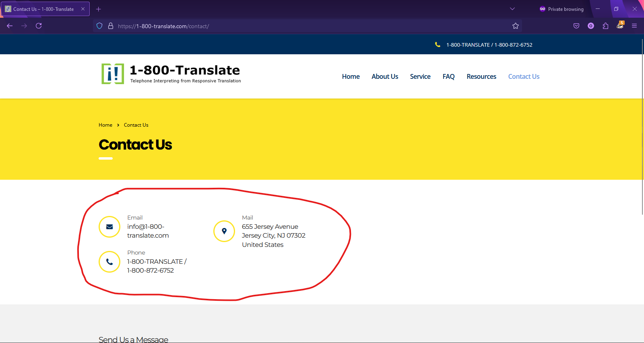Open the Pocket save icon
The height and width of the screenshot is (343, 644).
(576, 26)
